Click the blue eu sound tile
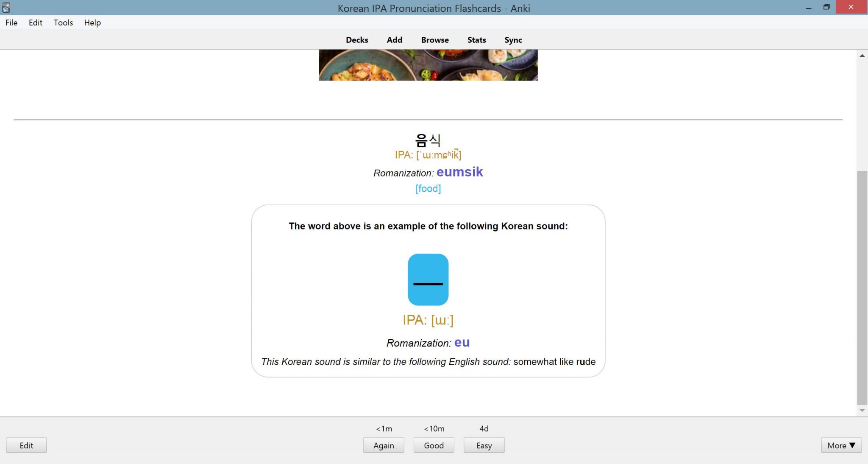The width and height of the screenshot is (868, 464). (x=428, y=279)
